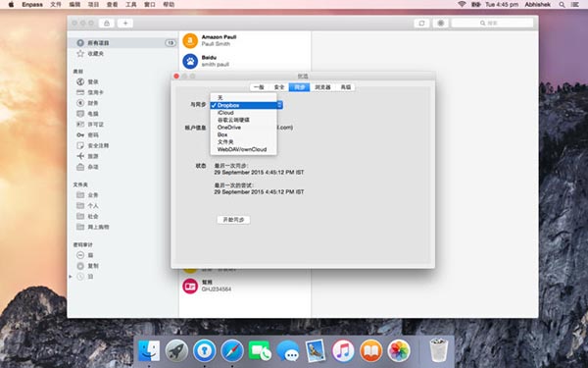
Task: Open the 个人 folder in sidebar
Action: pyautogui.click(x=87, y=205)
